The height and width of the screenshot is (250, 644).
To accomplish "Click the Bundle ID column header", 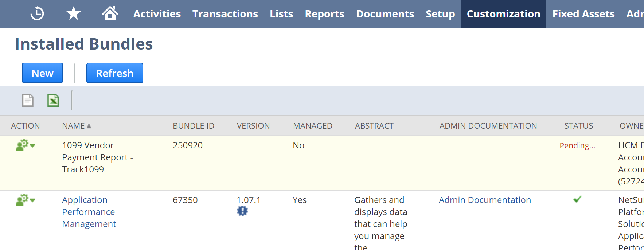I will [x=194, y=126].
